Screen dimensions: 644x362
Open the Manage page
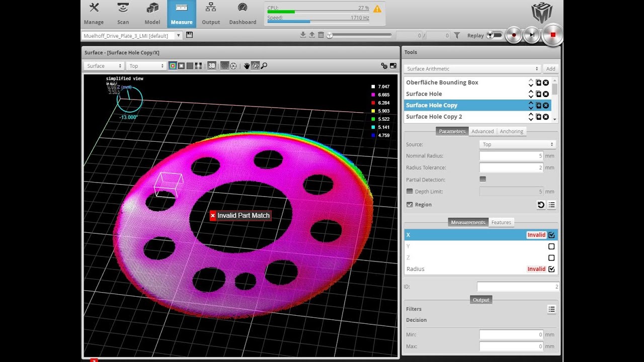click(94, 14)
